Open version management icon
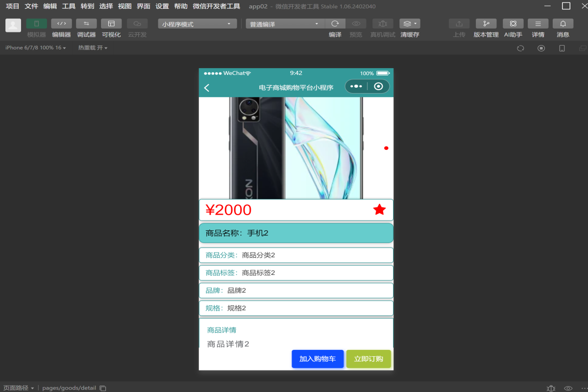This screenshot has height=392, width=588. point(486,24)
